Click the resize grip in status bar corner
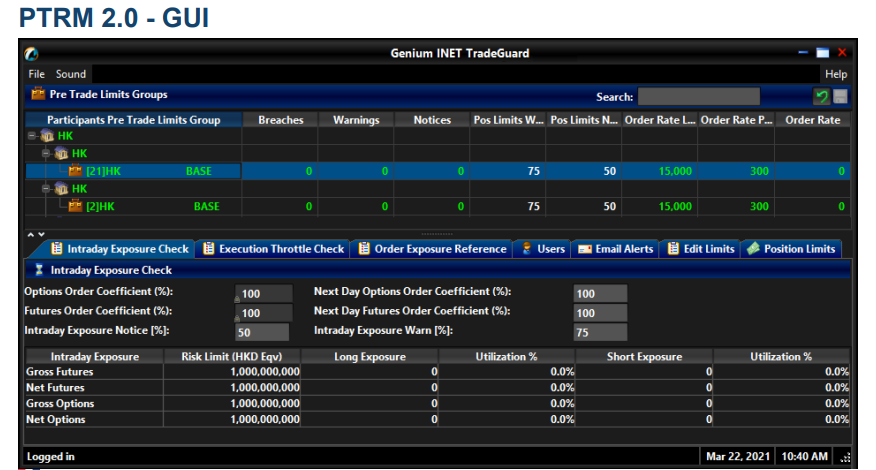Screen dimensions: 876x470 point(845,457)
